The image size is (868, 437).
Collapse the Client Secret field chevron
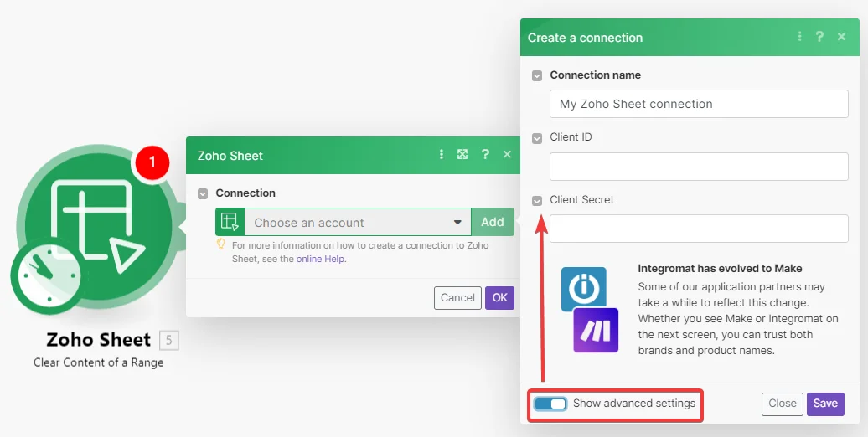537,201
